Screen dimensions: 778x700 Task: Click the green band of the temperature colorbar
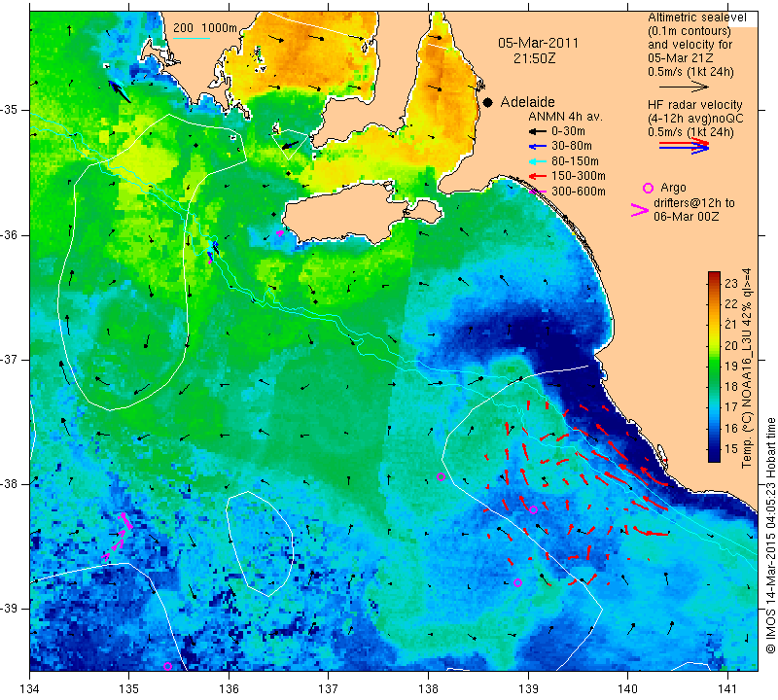(x=714, y=367)
